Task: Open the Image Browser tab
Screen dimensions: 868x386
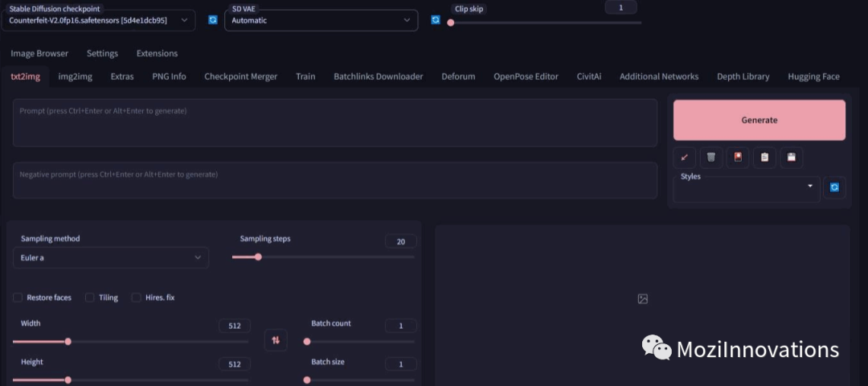Action: 39,53
